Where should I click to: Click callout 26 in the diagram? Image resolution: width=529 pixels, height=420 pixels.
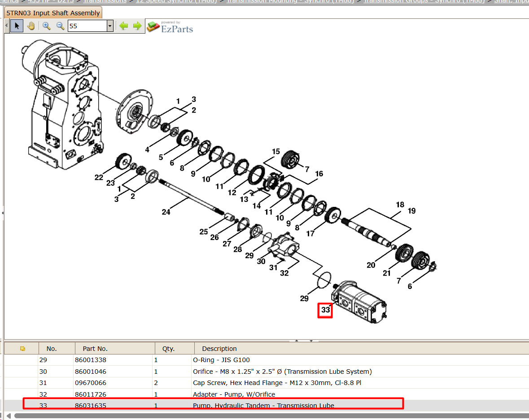pos(214,237)
